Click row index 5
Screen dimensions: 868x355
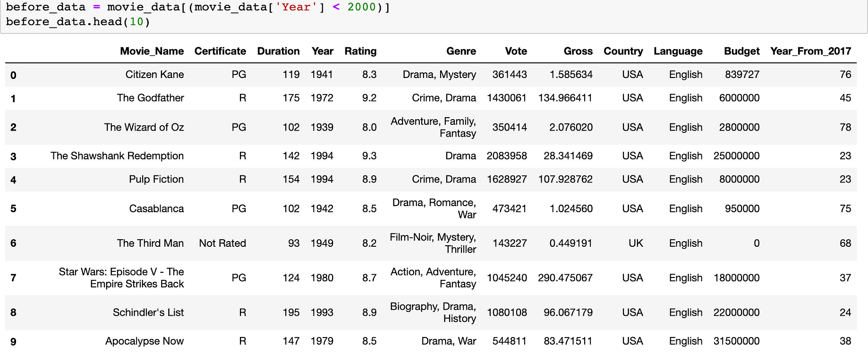(13, 209)
